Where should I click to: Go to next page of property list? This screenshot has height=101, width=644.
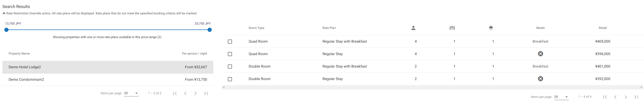point(195,93)
